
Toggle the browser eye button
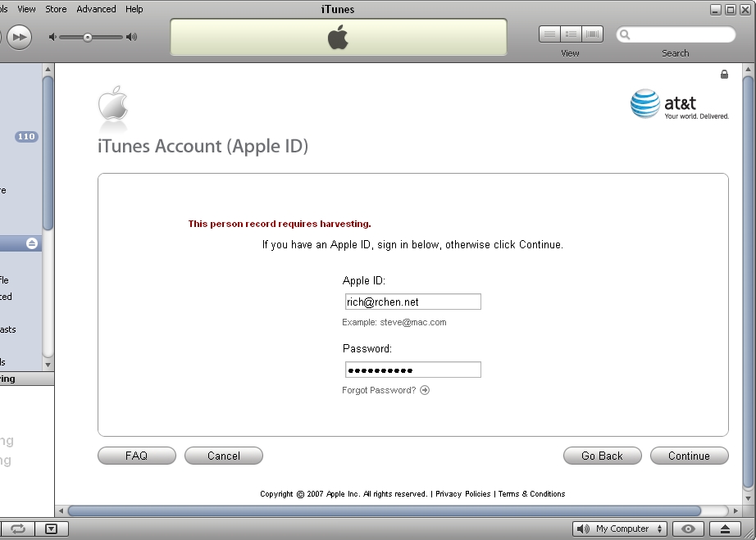tap(690, 529)
